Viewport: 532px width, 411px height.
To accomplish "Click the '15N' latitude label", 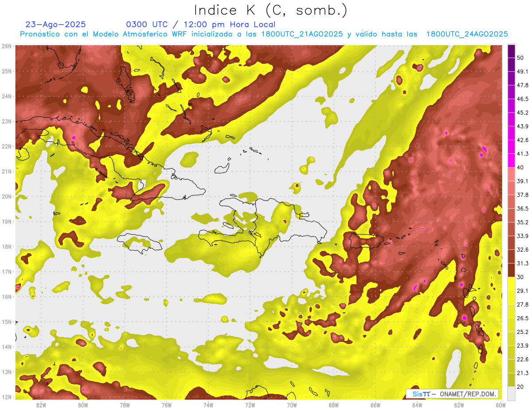I will pyautogui.click(x=6, y=321).
